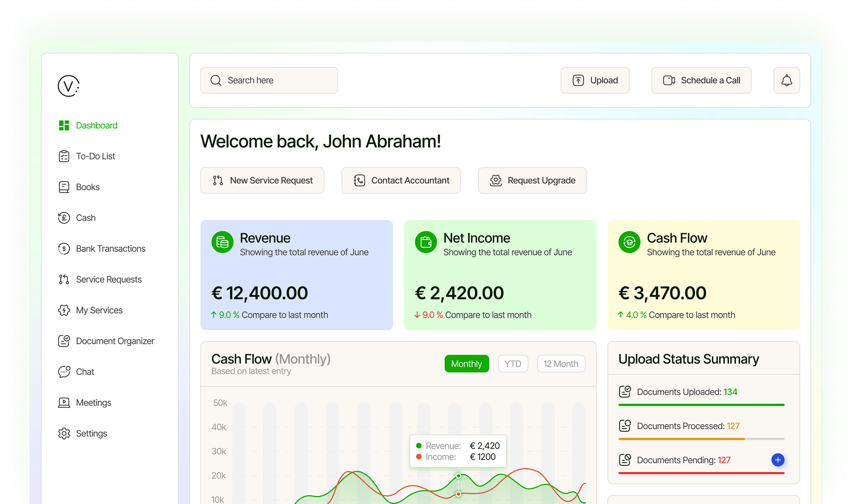852x504 pixels.
Task: Click the Revenue € 2,420 tooltip value
Action: point(484,446)
